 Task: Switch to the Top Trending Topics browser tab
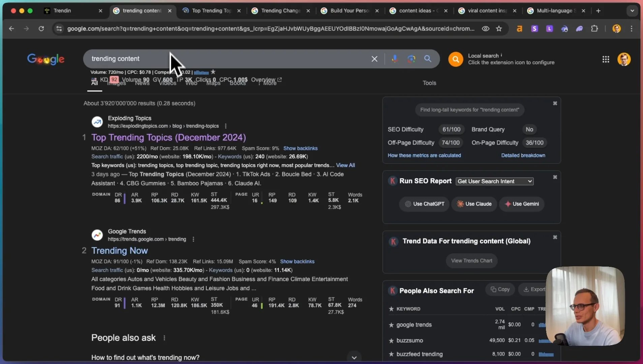[x=212, y=11]
